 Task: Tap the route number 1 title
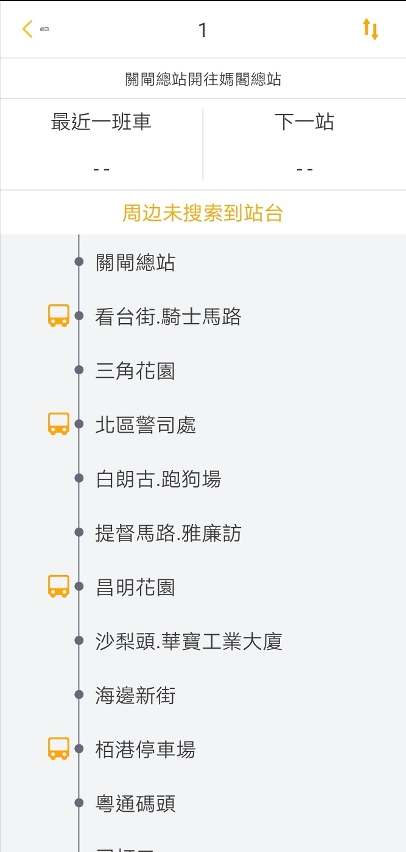203,30
